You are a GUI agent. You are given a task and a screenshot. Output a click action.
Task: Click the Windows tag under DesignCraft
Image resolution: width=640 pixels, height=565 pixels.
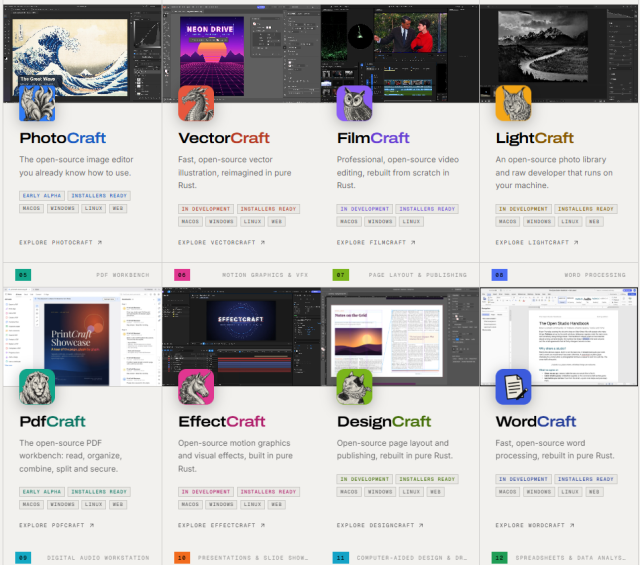(380, 492)
